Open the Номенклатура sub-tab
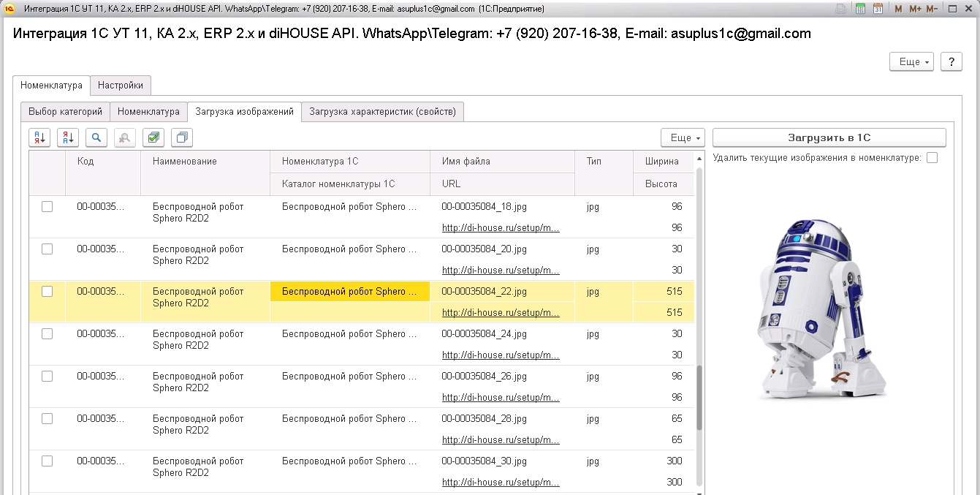Screen dimensions: 980x495 coord(148,112)
